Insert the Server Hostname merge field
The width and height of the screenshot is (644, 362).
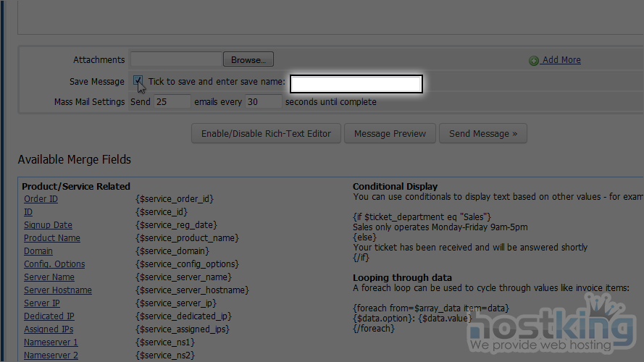pyautogui.click(x=58, y=290)
